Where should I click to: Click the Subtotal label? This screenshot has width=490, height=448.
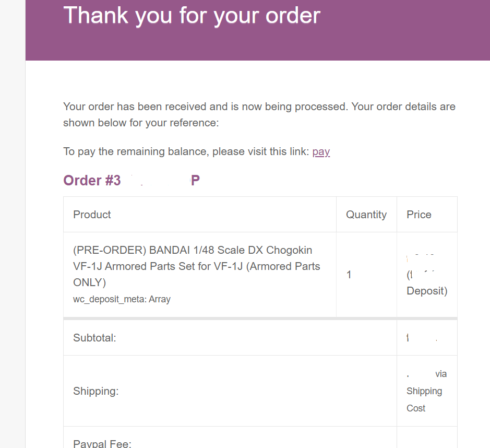pyautogui.click(x=94, y=338)
